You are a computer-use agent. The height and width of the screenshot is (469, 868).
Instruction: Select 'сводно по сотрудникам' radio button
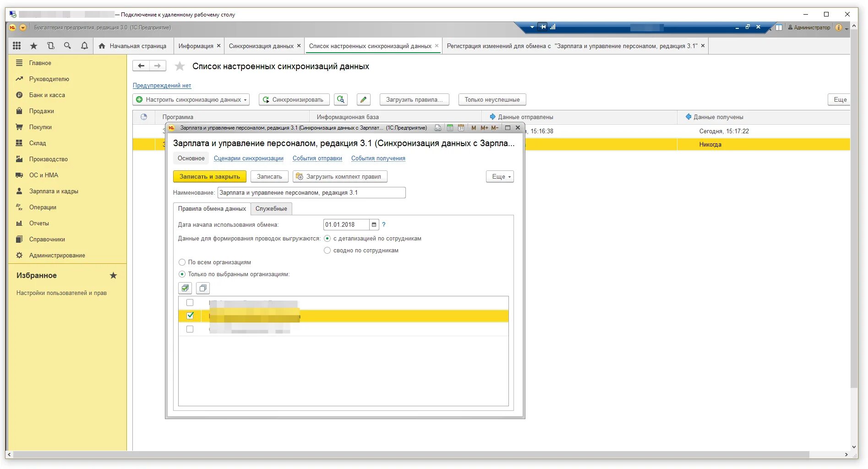coord(327,251)
